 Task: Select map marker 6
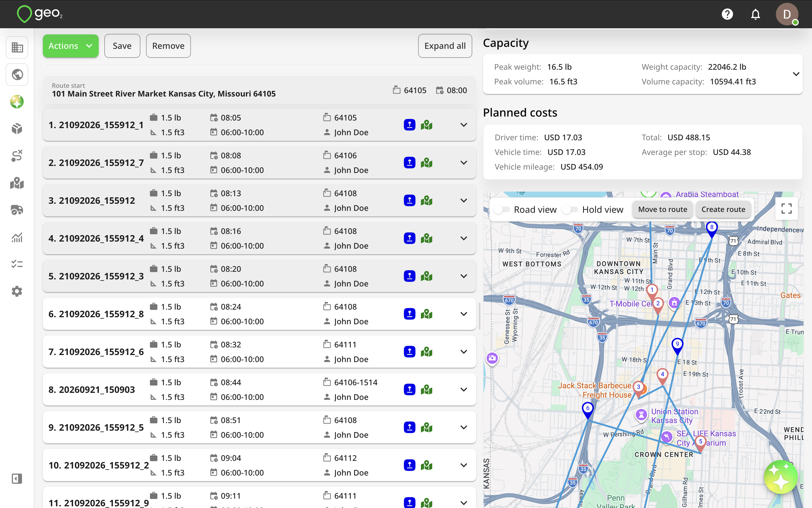[x=588, y=410]
